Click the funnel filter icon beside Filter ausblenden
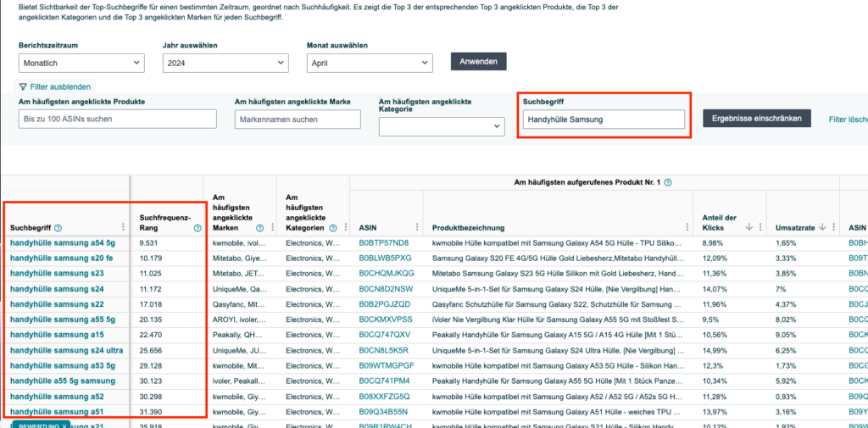Viewport: 868px width, 428px height. pyautogui.click(x=23, y=87)
